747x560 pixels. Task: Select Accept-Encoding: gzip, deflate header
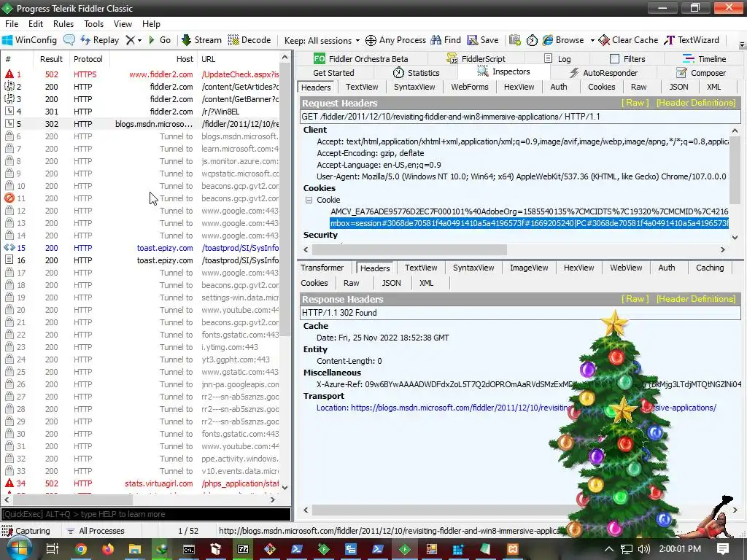(370, 153)
